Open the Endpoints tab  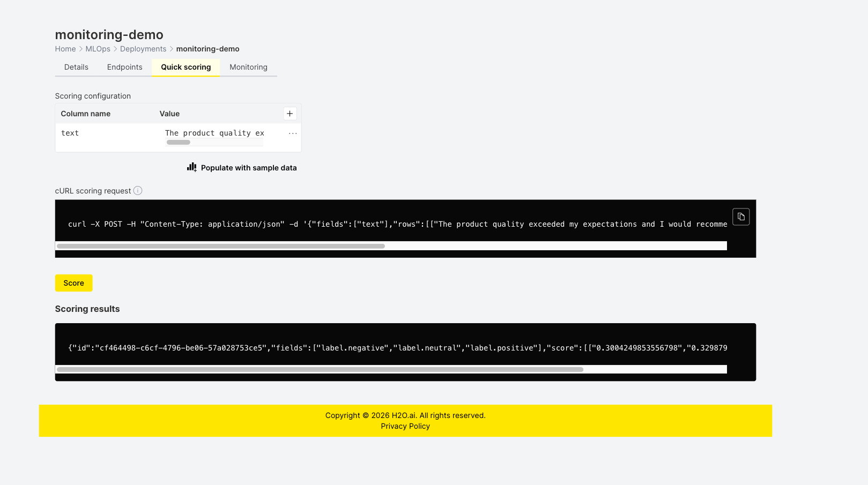coord(124,67)
